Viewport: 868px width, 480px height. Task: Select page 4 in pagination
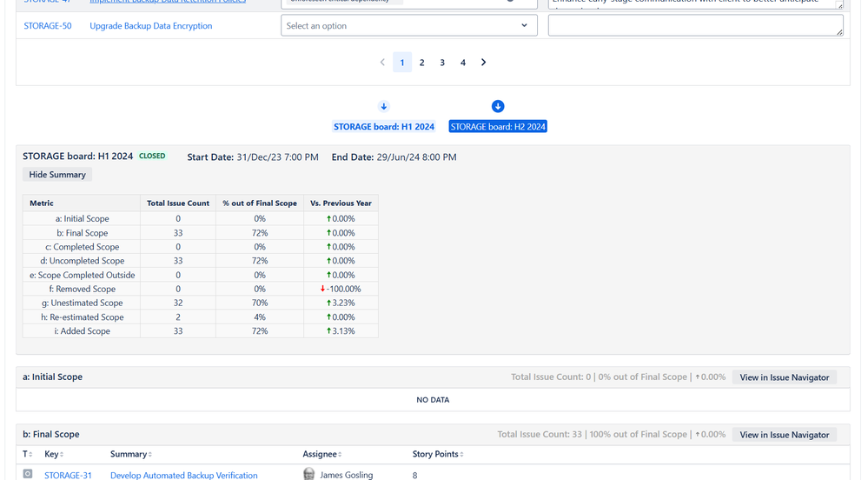click(x=463, y=63)
